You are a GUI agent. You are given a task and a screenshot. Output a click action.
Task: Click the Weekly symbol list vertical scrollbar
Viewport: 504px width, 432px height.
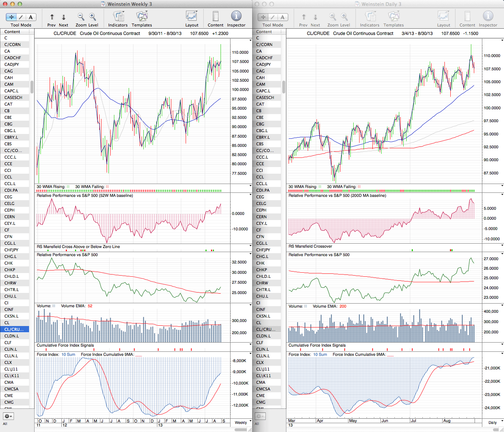click(x=32, y=87)
